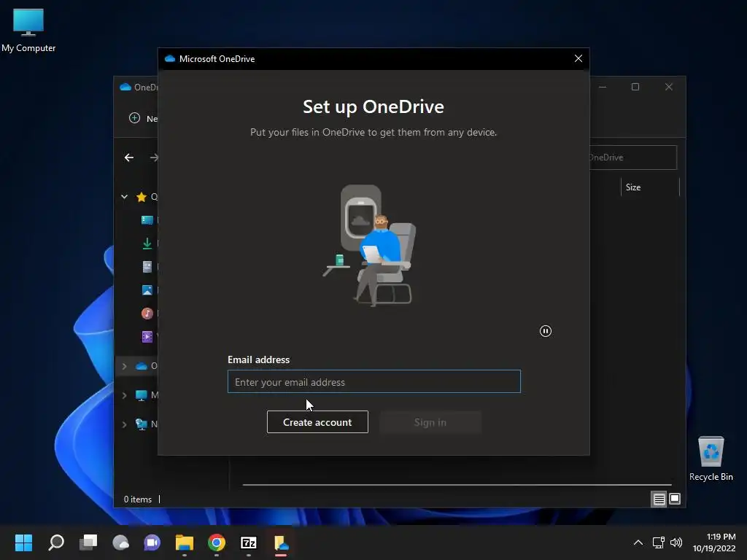Screen dimensions: 747x560
Task: Open Google Chrome from taskbar
Action: 216,542
